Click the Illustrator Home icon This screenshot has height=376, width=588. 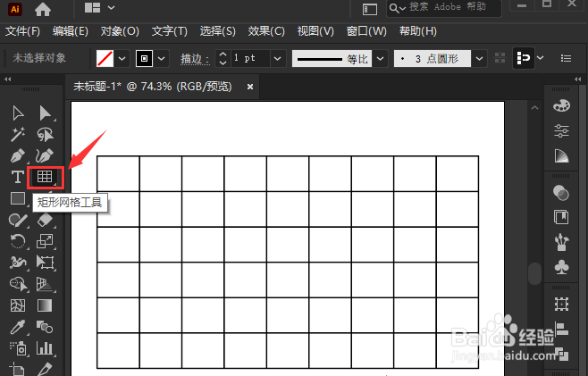click(43, 9)
